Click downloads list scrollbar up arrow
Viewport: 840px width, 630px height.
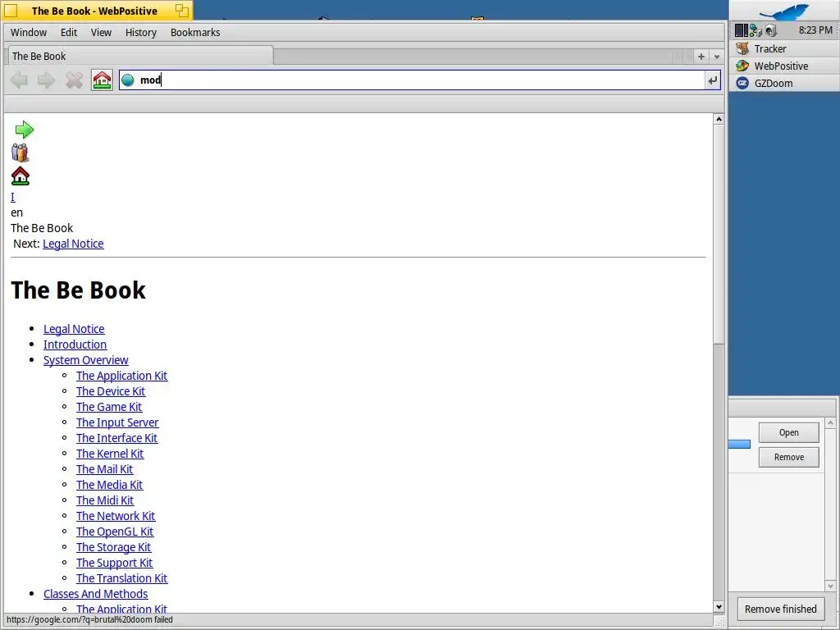pyautogui.click(x=830, y=423)
